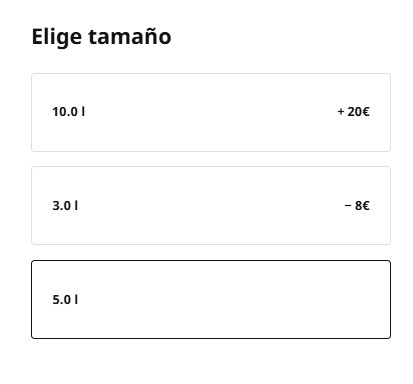
Task: Choose the smallest capacity option
Action: pyautogui.click(x=211, y=206)
